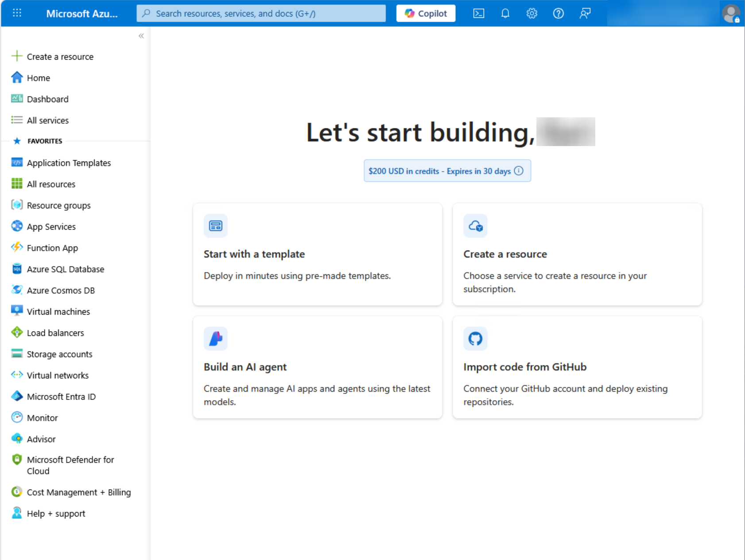The width and height of the screenshot is (745, 560).
Task: Click the Cost Management + Billing icon
Action: 17,492
